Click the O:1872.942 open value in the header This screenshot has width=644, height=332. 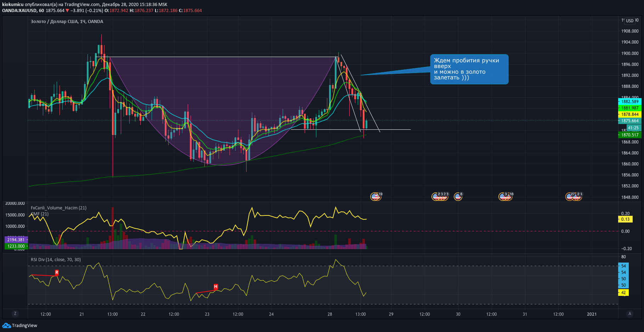(116, 11)
